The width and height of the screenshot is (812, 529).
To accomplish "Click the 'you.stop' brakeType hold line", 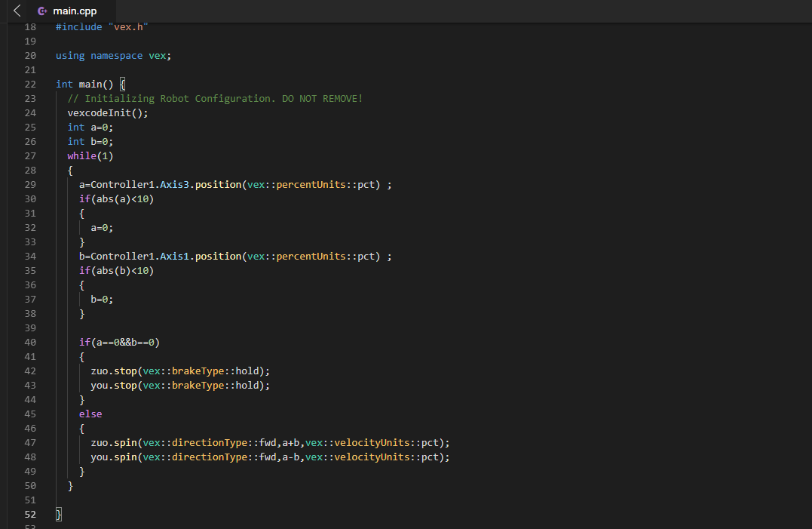I will (180, 385).
